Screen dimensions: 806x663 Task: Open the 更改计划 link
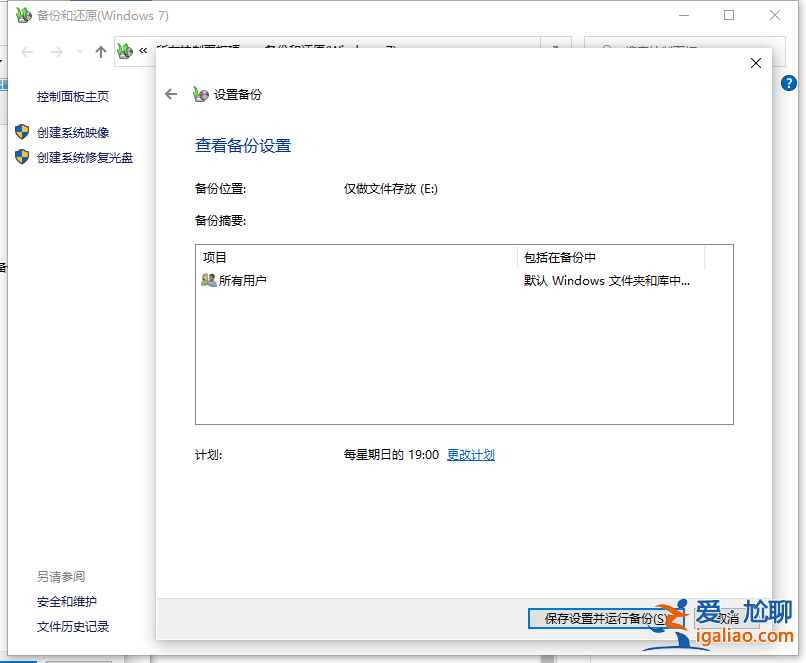(x=471, y=454)
